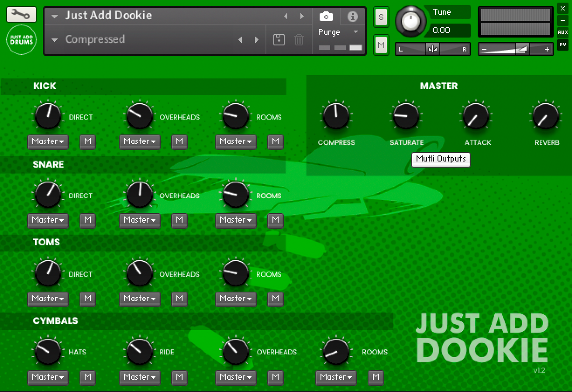The width and height of the screenshot is (572, 392).
Task: Open the Toms Direct Master output dropdown
Action: pos(48,299)
